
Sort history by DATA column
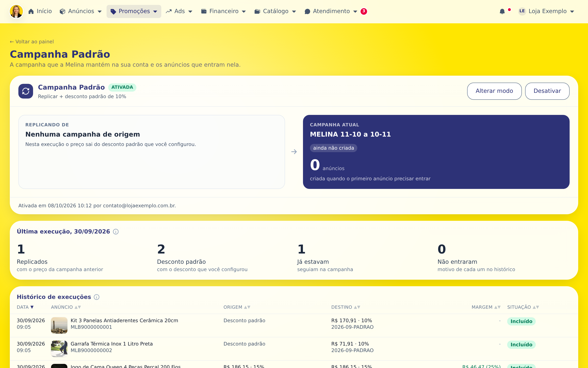click(x=25, y=307)
